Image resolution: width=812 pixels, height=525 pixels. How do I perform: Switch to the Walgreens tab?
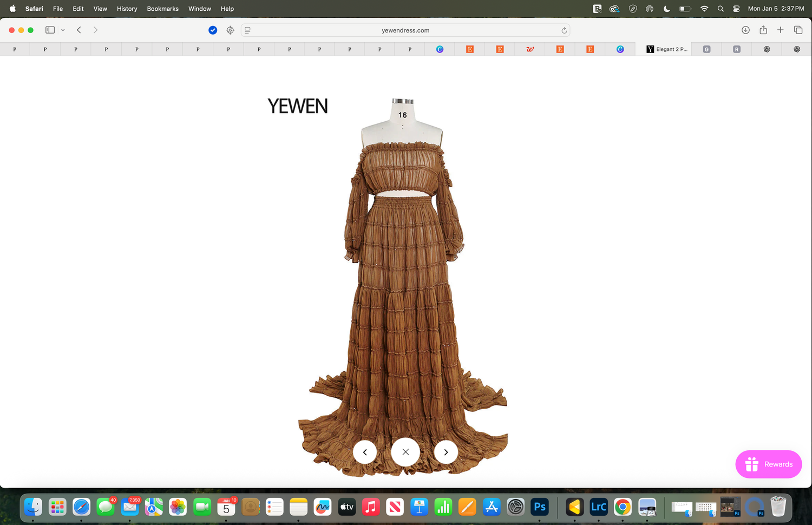click(x=530, y=49)
